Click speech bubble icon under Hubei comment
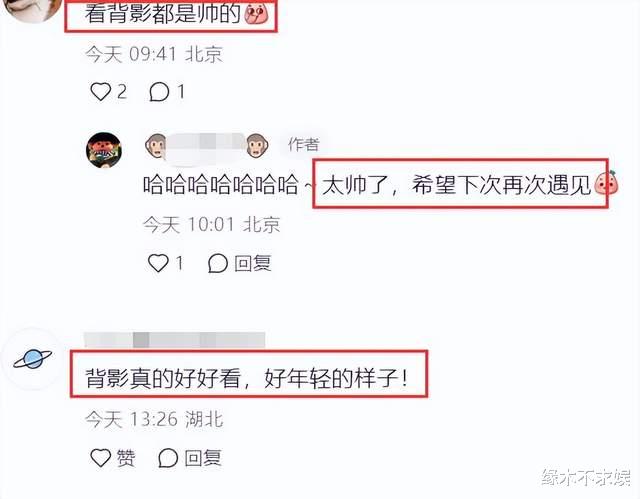 tap(168, 458)
